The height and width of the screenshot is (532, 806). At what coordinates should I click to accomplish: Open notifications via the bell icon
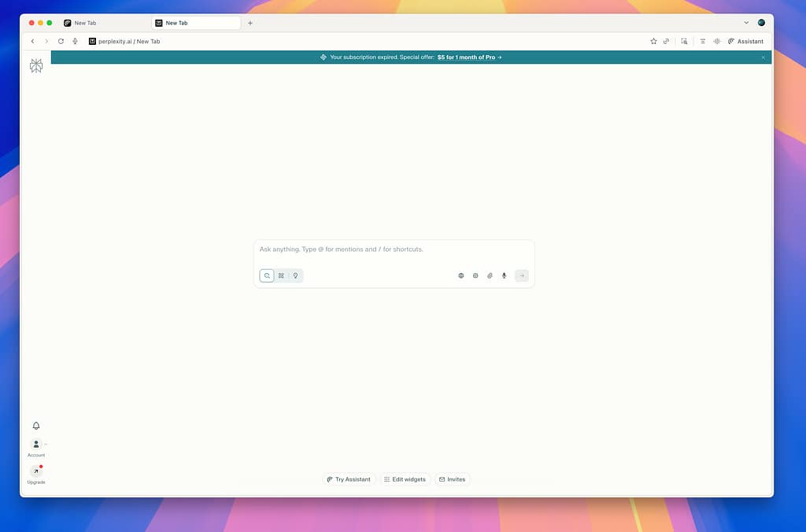tap(36, 426)
